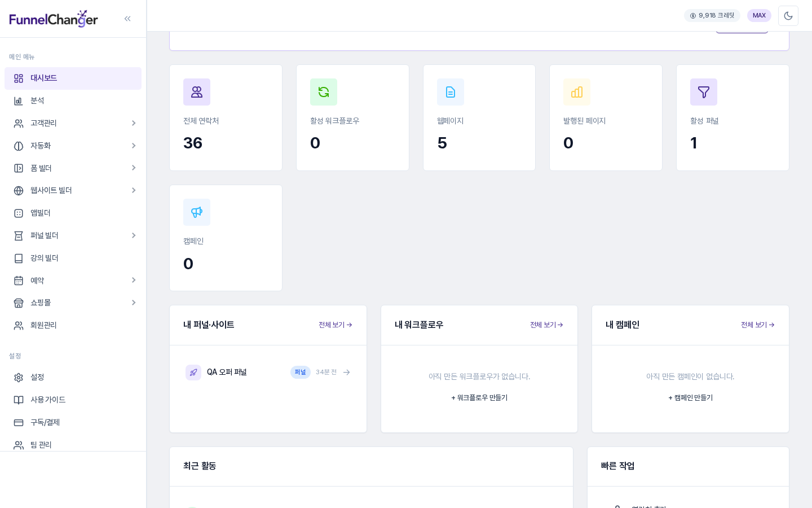Click the rocket icon beside QA 오퍼 퍼널
The height and width of the screenshot is (508, 812).
tap(193, 373)
